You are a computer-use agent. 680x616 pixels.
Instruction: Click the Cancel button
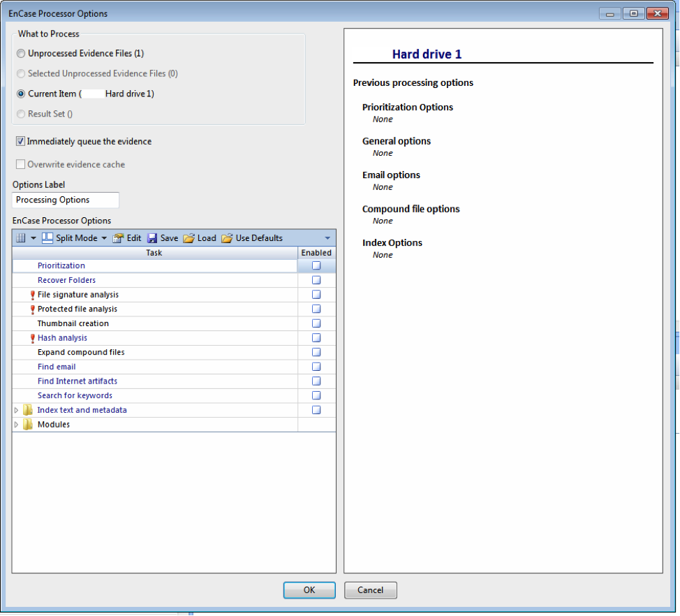[370, 590]
